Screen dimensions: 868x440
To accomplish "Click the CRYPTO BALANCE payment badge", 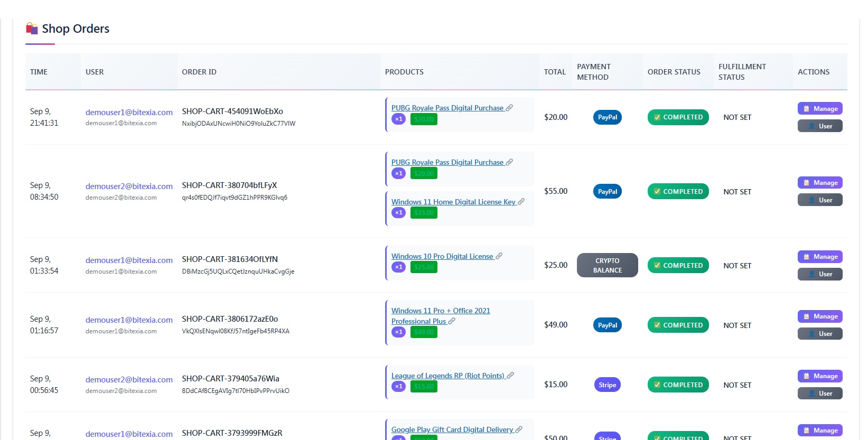I will coord(607,265).
